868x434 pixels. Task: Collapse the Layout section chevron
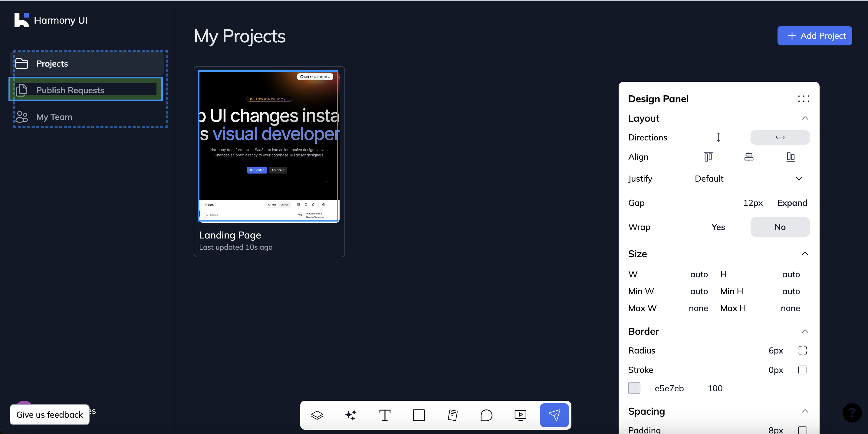click(x=805, y=118)
